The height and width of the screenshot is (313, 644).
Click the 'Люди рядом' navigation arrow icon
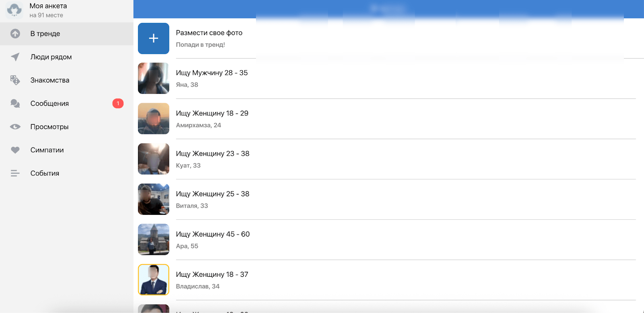[x=15, y=57]
